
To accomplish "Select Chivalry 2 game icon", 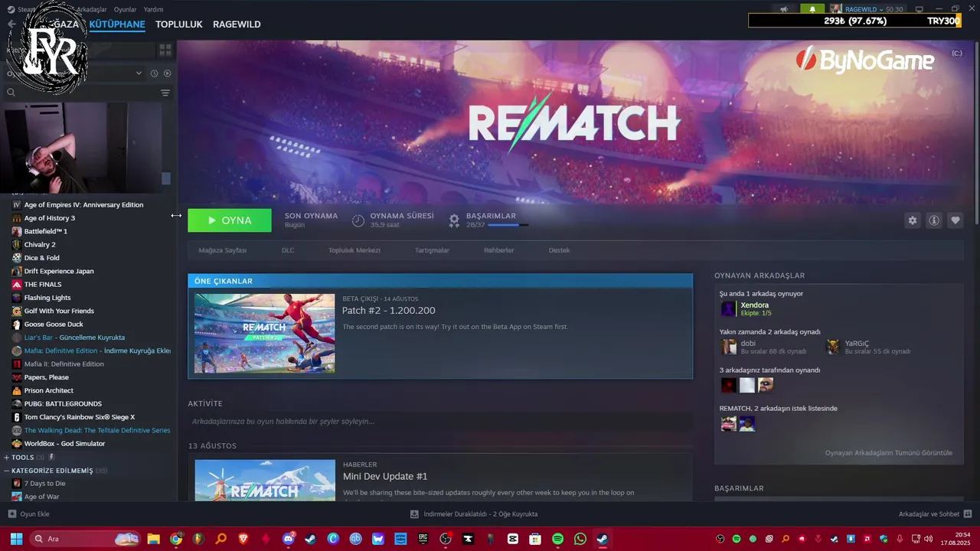I will (17, 244).
